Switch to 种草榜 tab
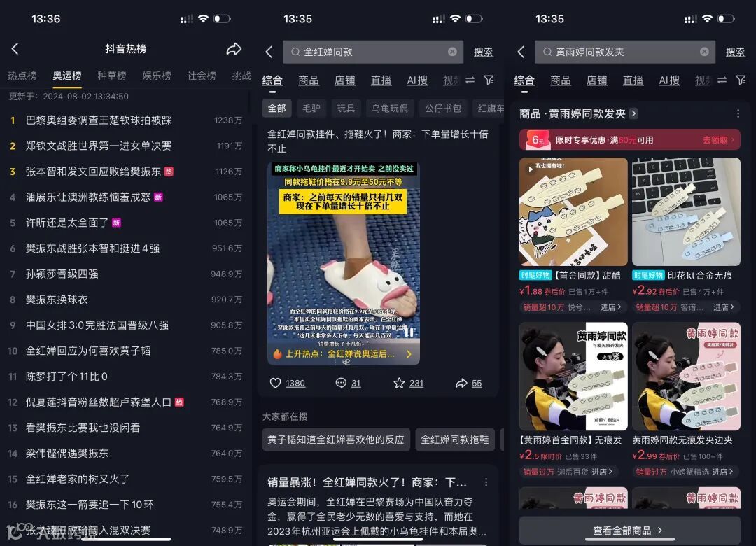756x546 pixels. pos(112,76)
